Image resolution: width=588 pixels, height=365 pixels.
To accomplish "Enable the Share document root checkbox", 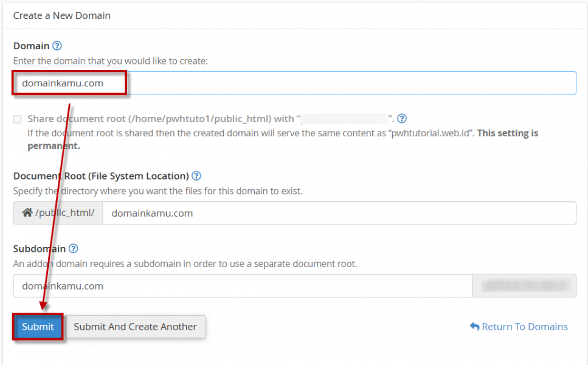I will click(x=18, y=119).
